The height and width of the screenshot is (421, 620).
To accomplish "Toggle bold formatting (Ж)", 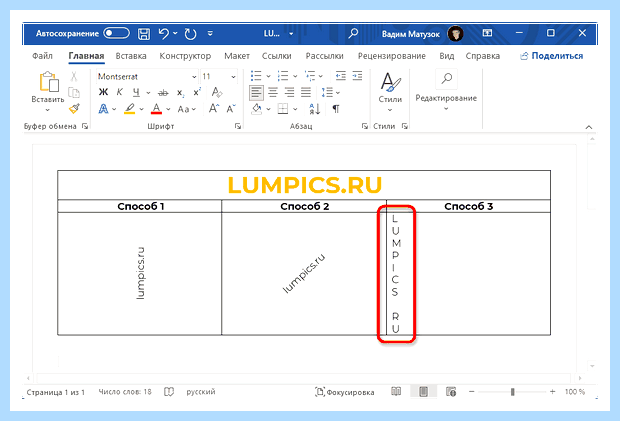I will pos(103,92).
